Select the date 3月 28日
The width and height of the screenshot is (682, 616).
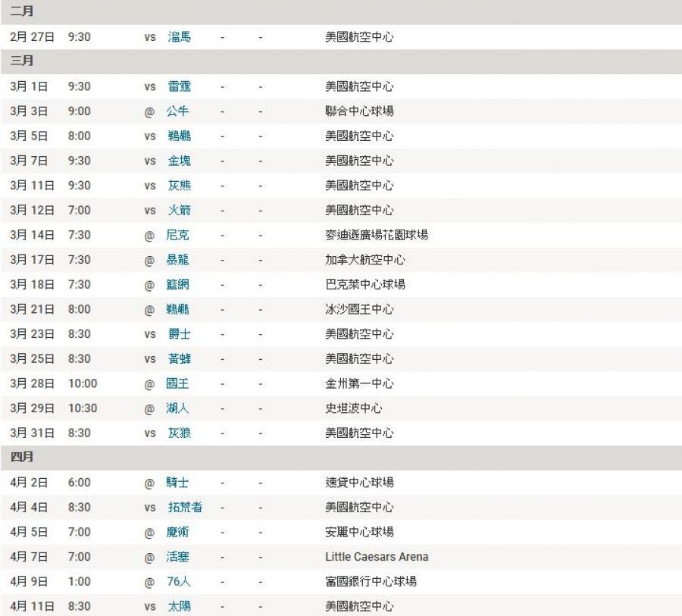32,384
